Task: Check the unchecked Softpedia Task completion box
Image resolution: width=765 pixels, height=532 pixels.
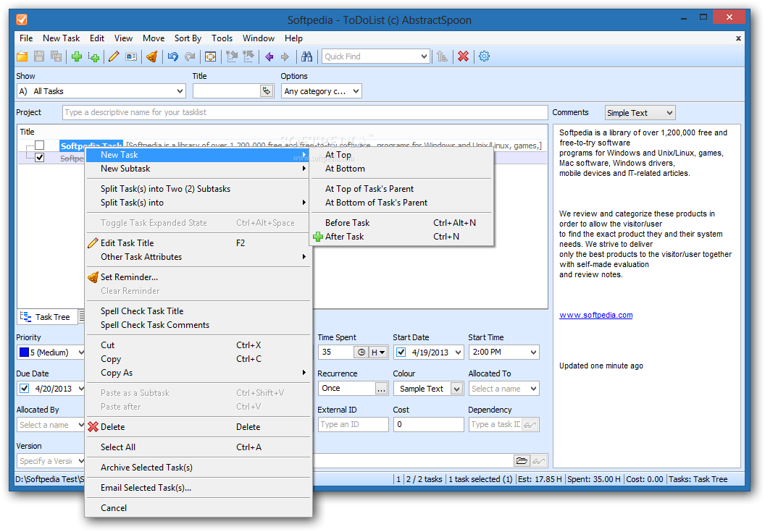Action: click(x=40, y=145)
